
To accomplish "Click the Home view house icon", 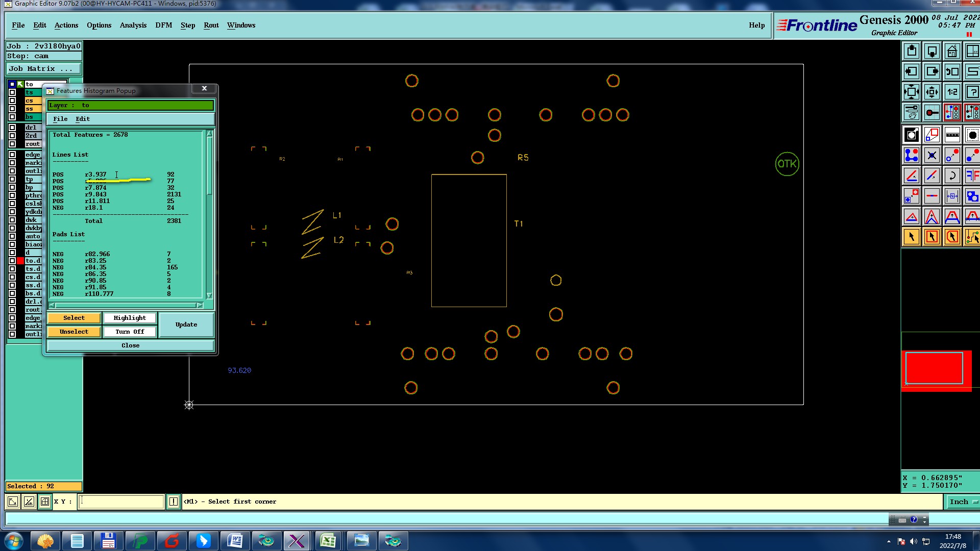I will coord(952,52).
